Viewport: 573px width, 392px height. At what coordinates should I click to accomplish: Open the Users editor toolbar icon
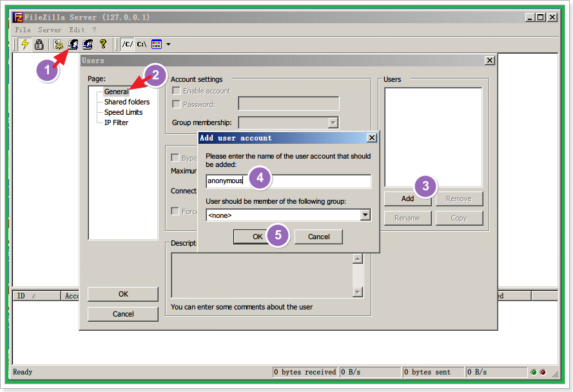point(73,44)
